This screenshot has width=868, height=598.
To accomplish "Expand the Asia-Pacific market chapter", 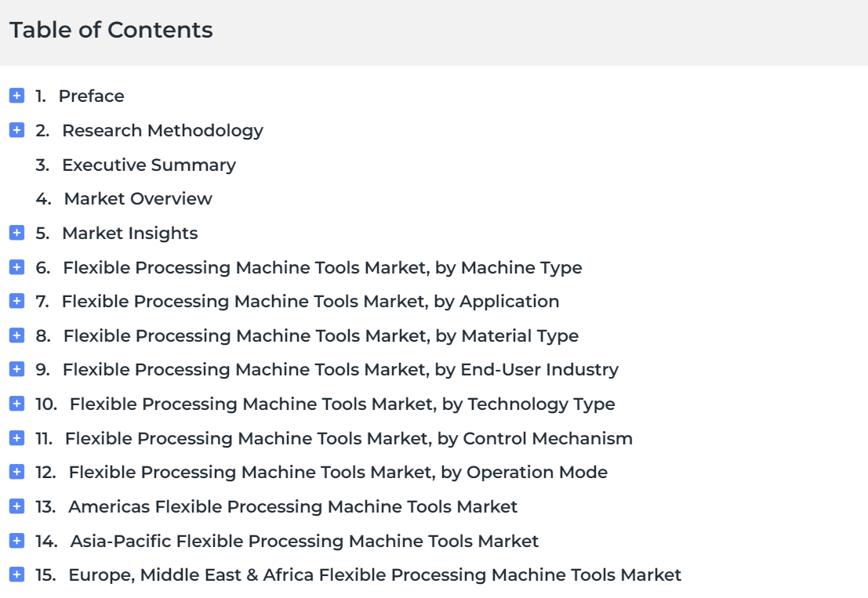I will tap(16, 541).
